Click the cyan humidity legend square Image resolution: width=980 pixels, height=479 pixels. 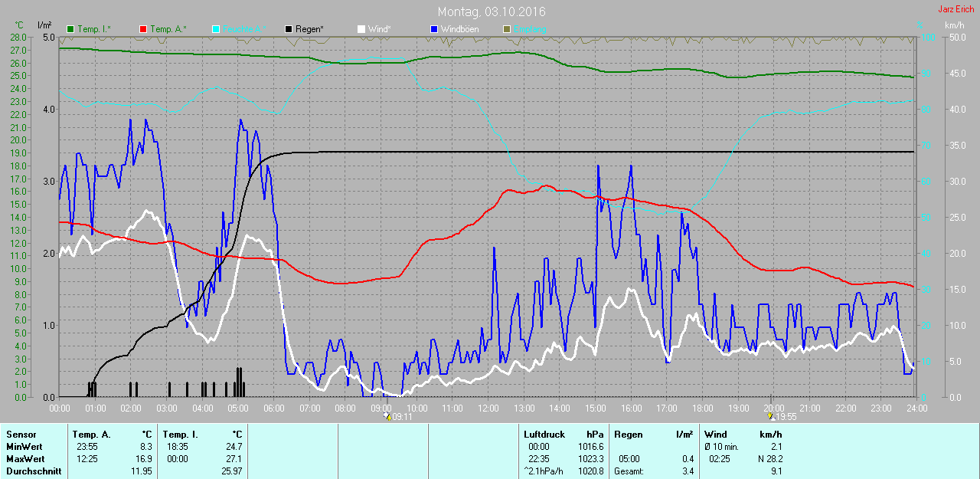tap(215, 29)
